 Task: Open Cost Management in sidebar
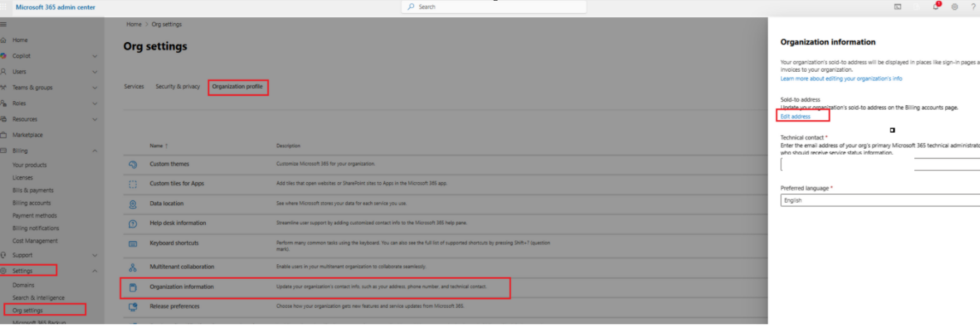[x=35, y=241]
